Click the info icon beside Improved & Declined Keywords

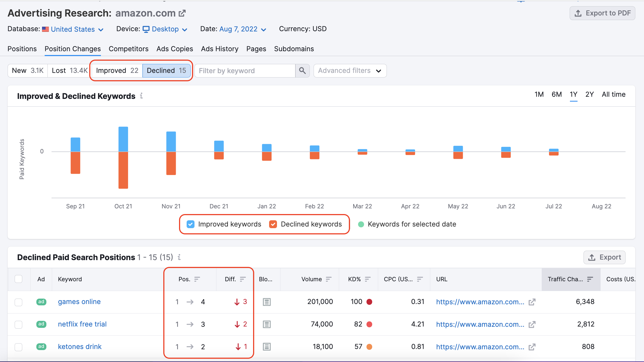[x=141, y=96]
